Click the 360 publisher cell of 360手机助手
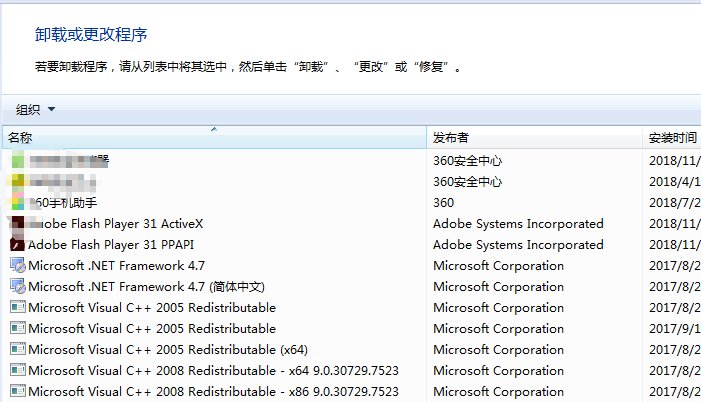This screenshot has height=402, width=701. [x=443, y=203]
